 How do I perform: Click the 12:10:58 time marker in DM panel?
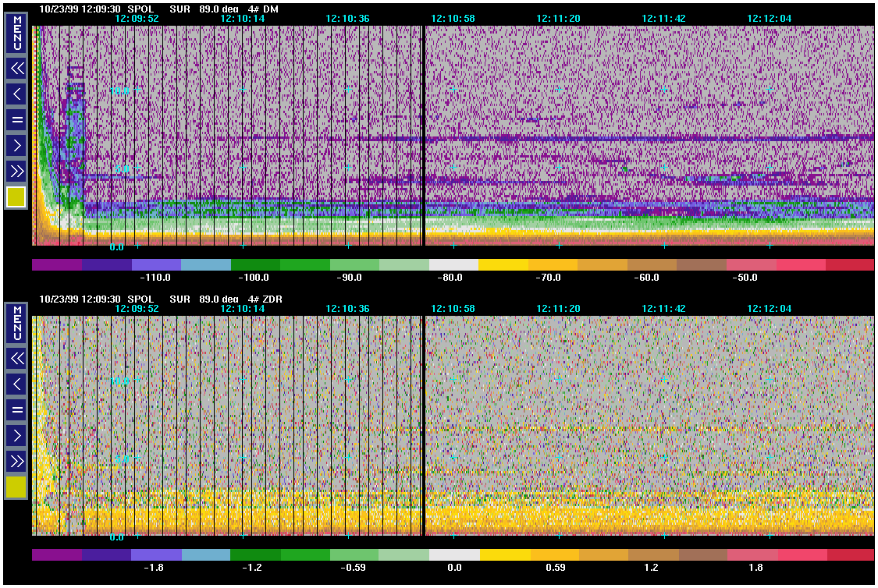pos(453,19)
